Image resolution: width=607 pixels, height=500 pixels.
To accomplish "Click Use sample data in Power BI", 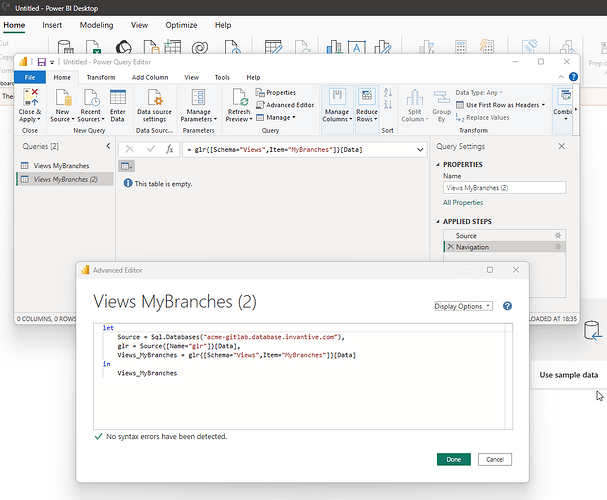I will point(569,375).
